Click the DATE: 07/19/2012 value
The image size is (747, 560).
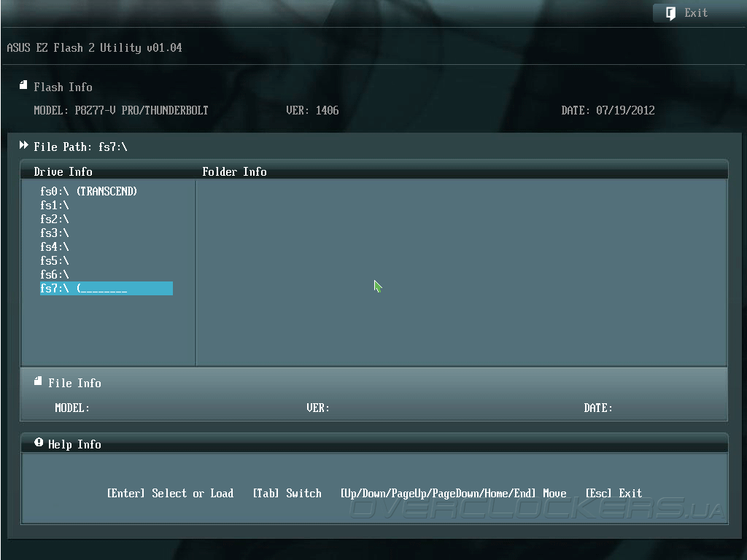[x=608, y=111]
